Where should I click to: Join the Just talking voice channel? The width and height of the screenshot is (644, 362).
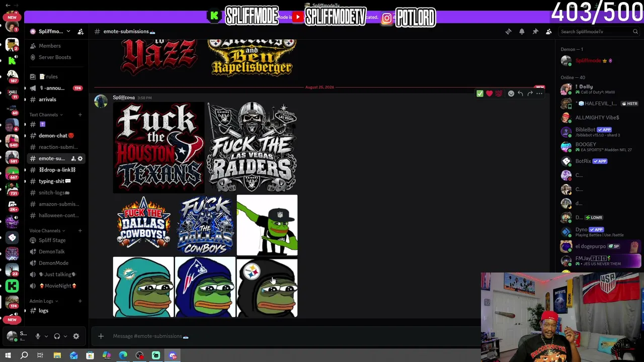coord(56,275)
